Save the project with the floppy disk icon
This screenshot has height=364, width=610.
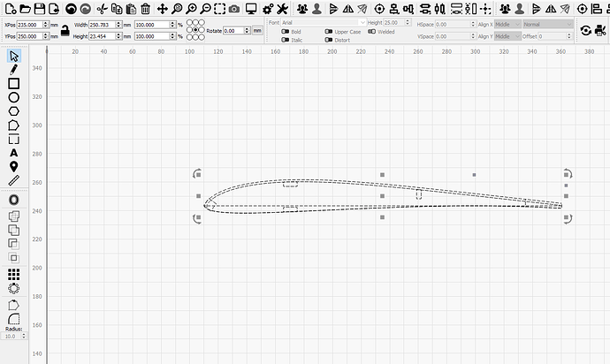pyautogui.click(x=39, y=9)
